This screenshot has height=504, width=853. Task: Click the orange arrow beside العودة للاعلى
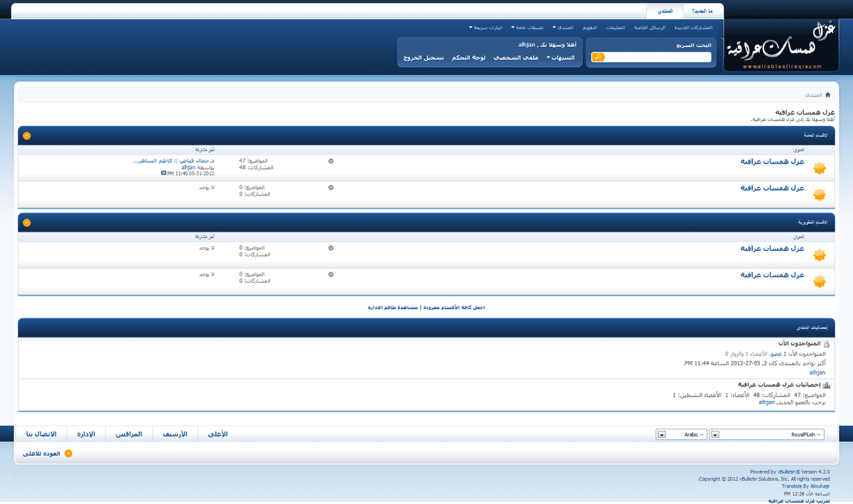(68, 454)
